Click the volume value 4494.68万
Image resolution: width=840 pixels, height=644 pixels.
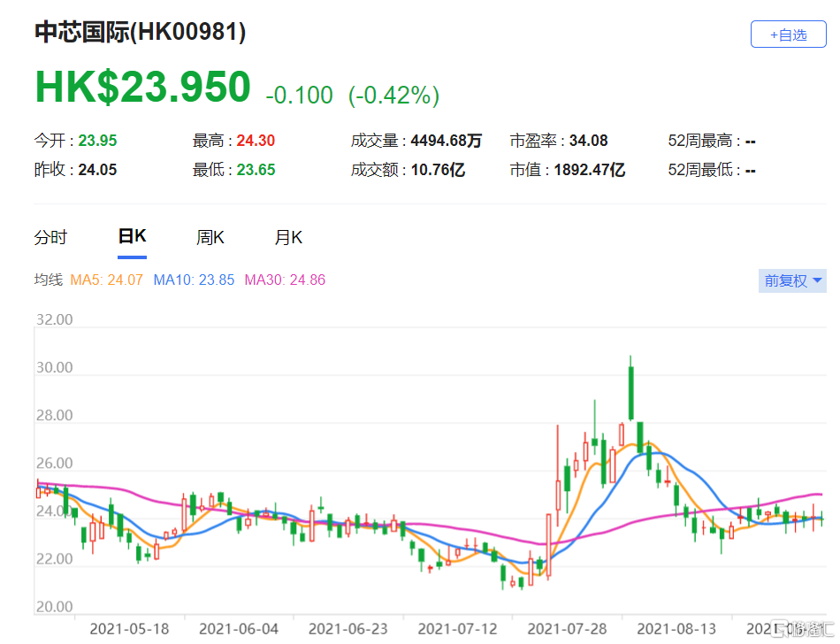tap(447, 141)
